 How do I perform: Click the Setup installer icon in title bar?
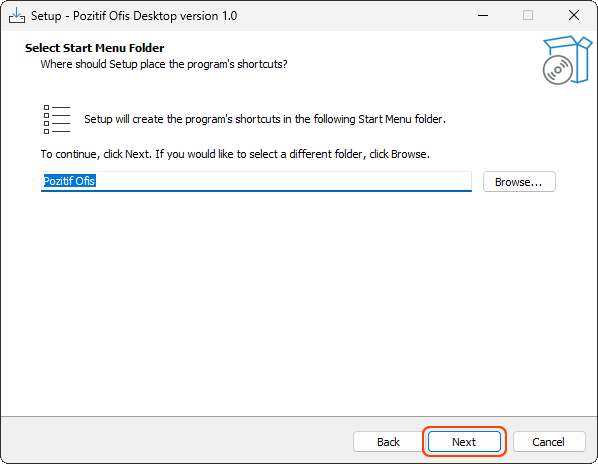17,16
